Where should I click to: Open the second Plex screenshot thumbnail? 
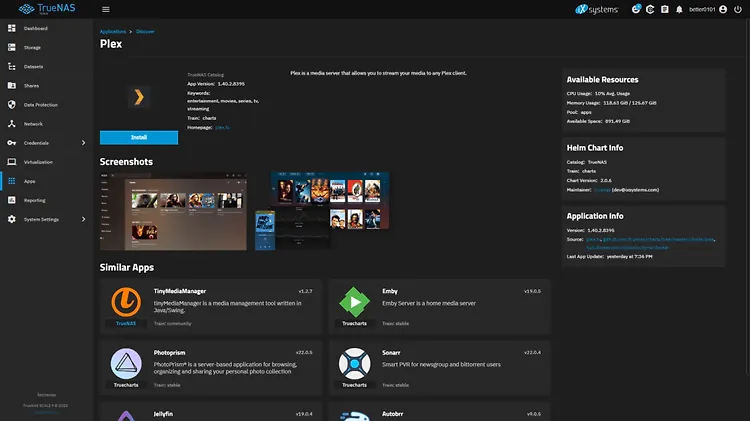click(x=322, y=211)
